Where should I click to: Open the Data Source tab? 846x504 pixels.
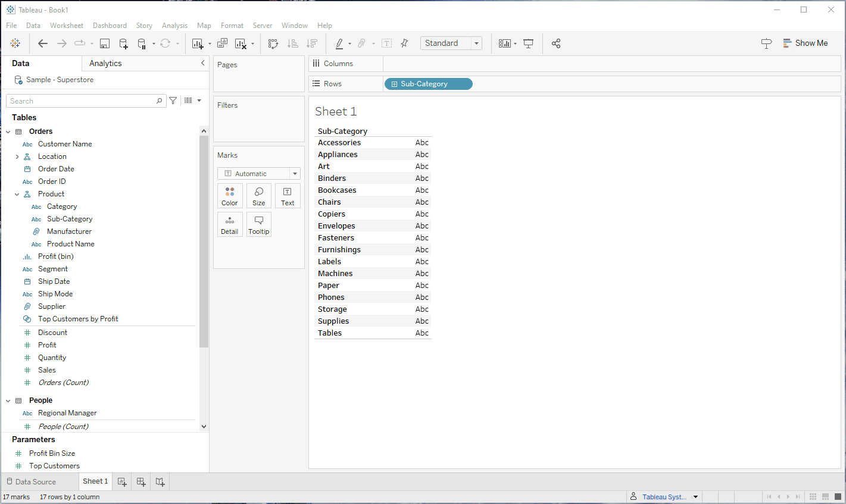click(x=36, y=482)
